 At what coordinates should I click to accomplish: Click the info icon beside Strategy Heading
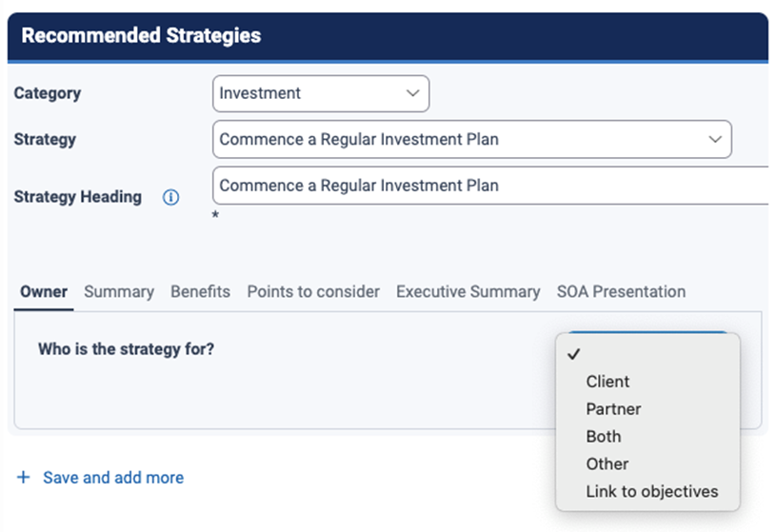click(171, 198)
